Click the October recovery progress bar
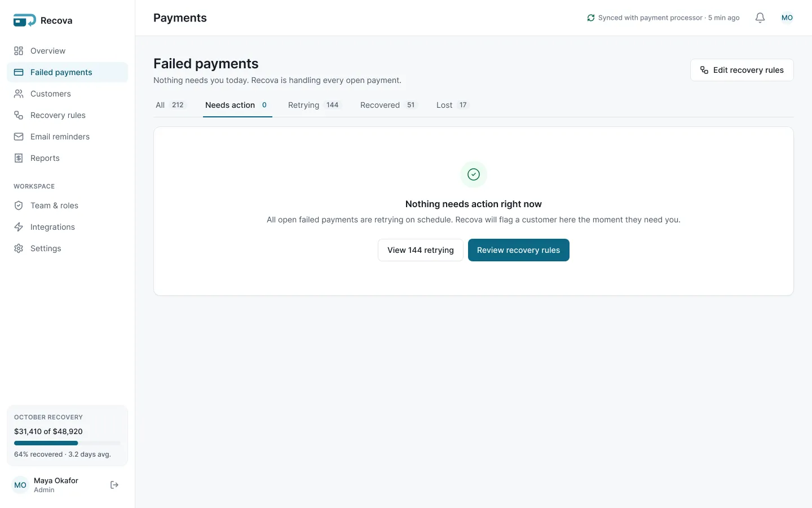Image resolution: width=812 pixels, height=508 pixels. coord(68,443)
